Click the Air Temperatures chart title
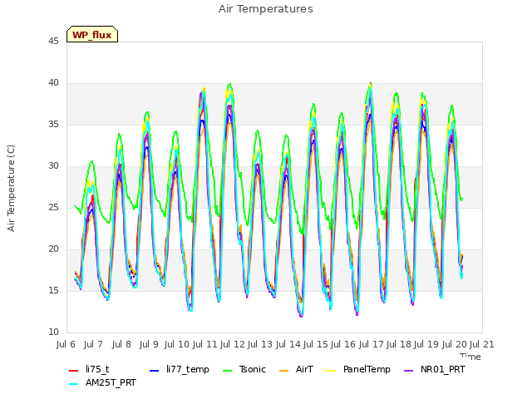The image size is (532, 399). click(x=266, y=9)
